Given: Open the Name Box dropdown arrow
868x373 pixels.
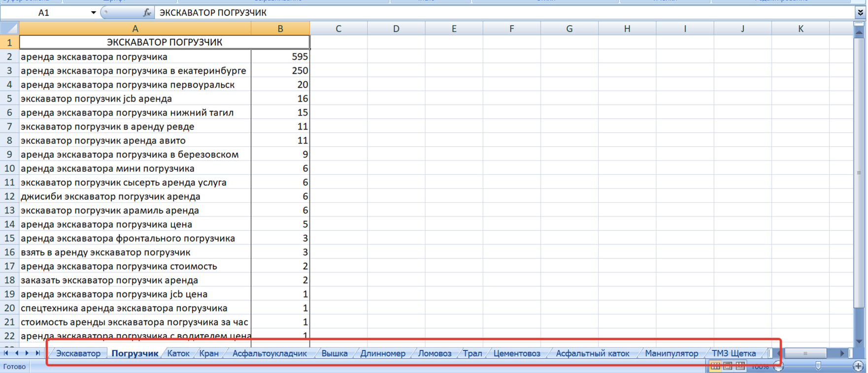Looking at the screenshot, I should click(x=93, y=13).
